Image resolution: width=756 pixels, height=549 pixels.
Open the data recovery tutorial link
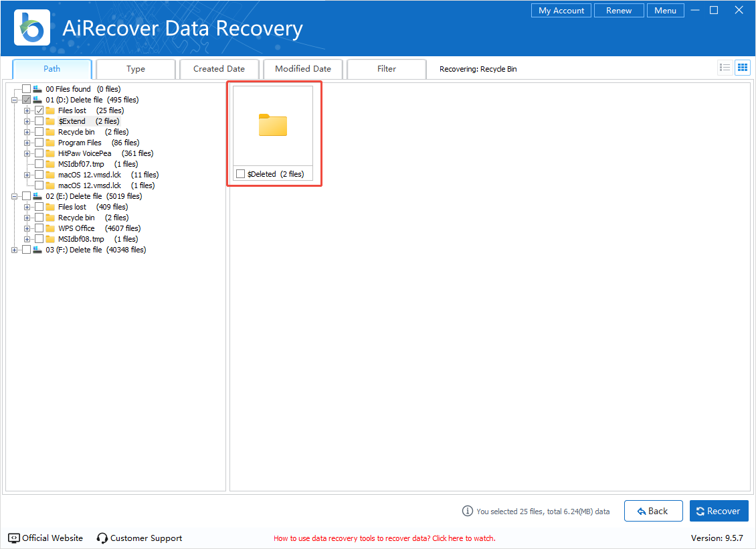pos(384,538)
